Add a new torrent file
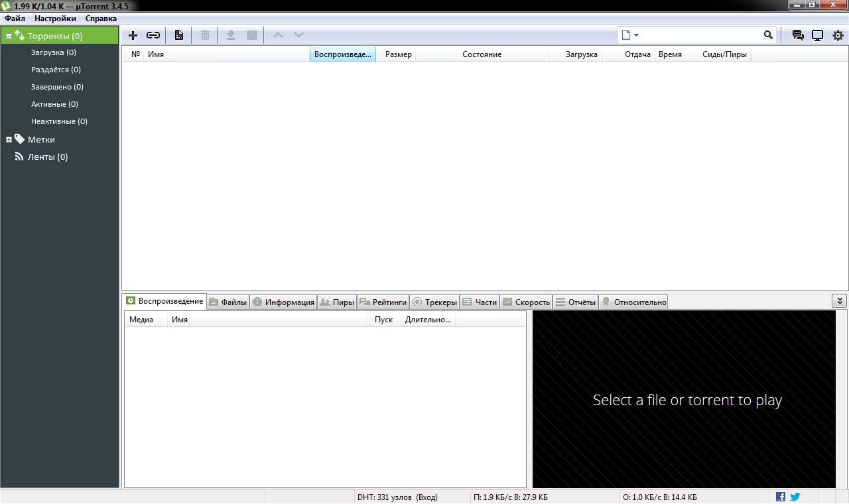This screenshot has width=849, height=504. [x=132, y=34]
